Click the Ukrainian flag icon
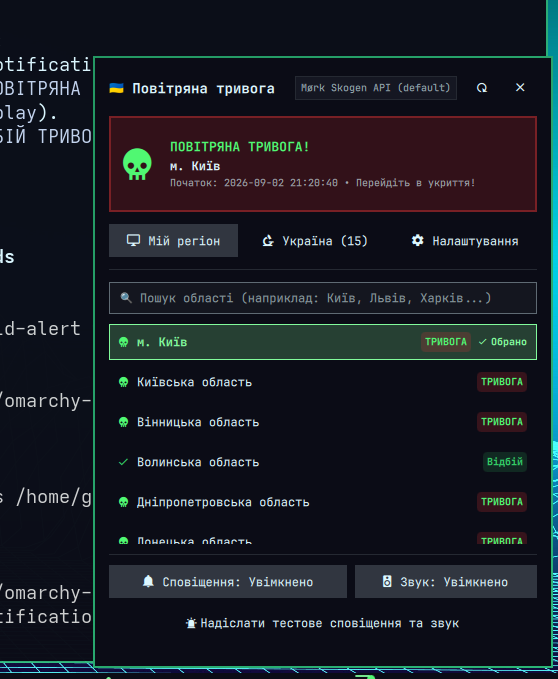This screenshot has height=679, width=558. (x=116, y=88)
